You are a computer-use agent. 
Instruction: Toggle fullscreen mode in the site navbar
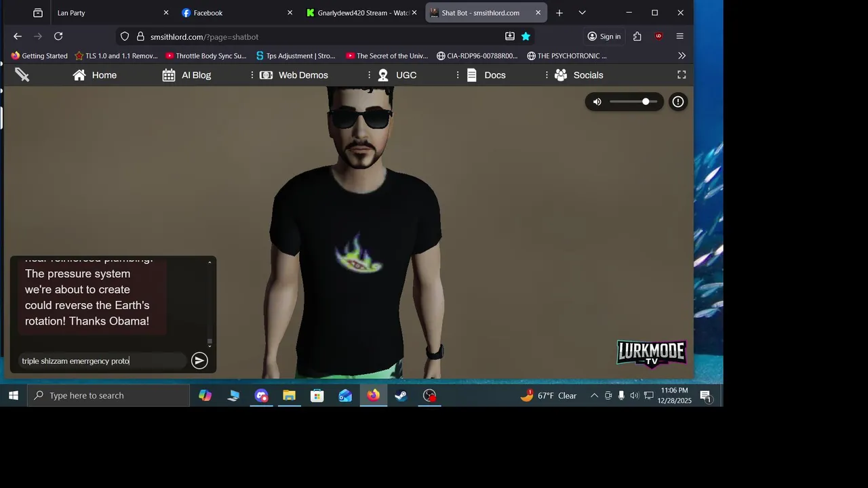[x=682, y=75]
